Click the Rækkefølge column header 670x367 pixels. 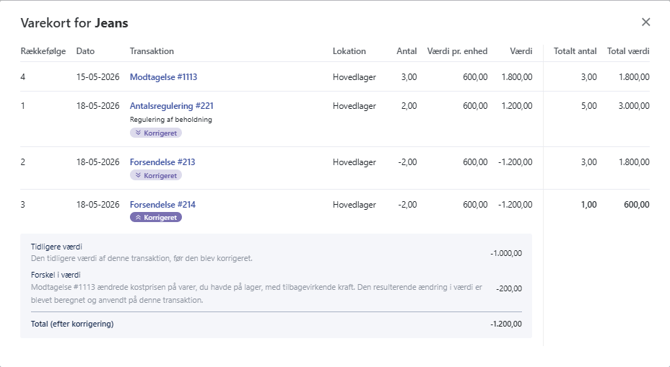pyautogui.click(x=43, y=51)
